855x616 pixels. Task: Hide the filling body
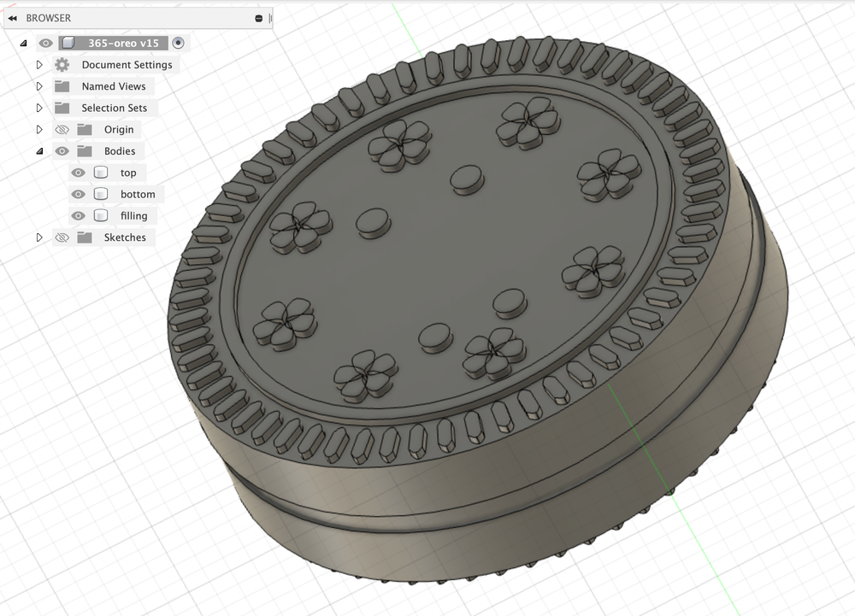[79, 215]
